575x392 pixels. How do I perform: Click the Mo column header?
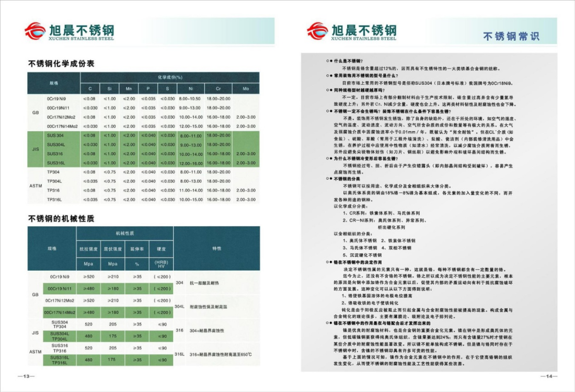pos(246,89)
